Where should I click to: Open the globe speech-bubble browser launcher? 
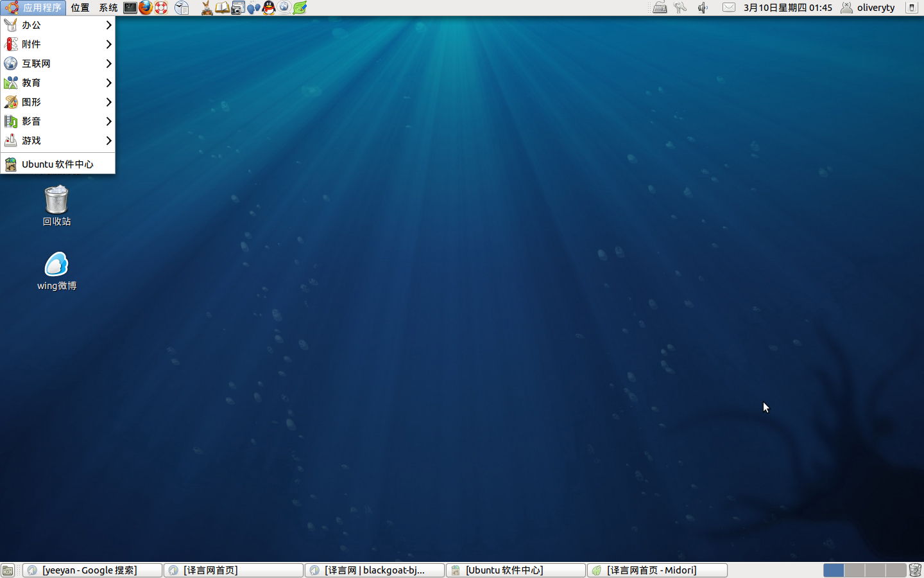click(284, 8)
